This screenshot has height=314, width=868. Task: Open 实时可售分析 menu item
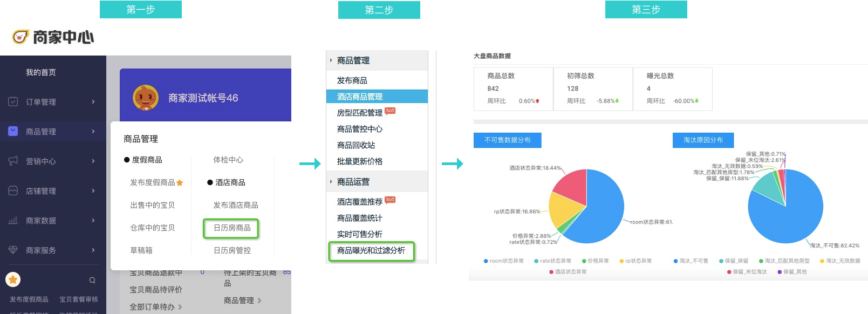pos(360,234)
